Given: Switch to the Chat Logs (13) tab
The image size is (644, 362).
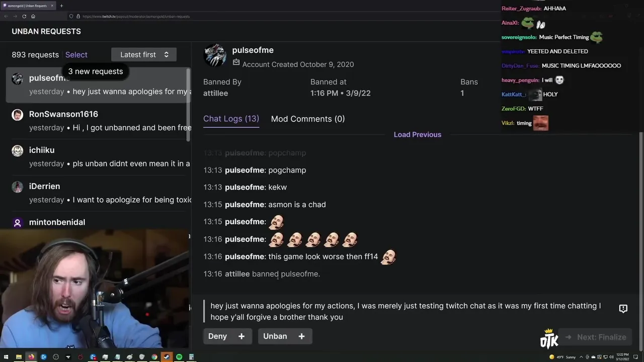Looking at the screenshot, I should pyautogui.click(x=231, y=119).
